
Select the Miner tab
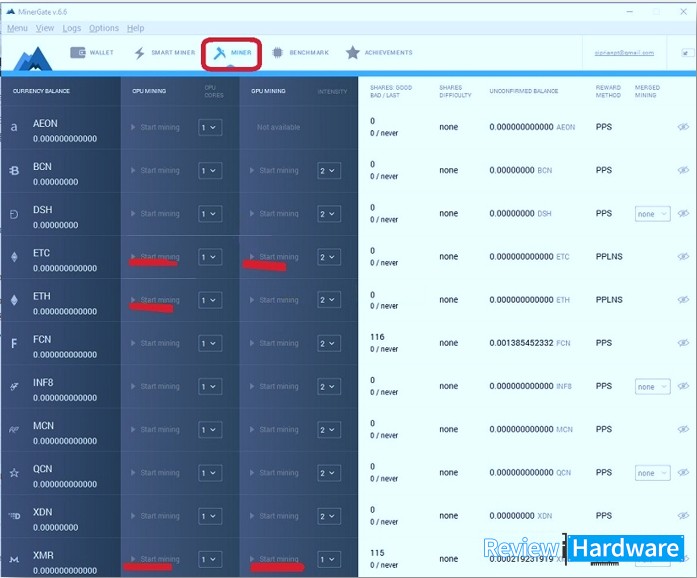[232, 53]
